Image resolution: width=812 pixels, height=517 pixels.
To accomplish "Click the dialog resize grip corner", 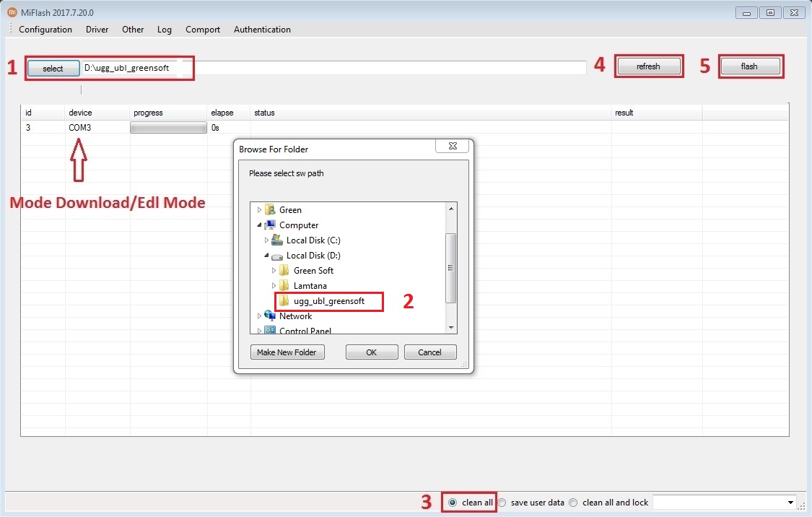I will coord(464,364).
